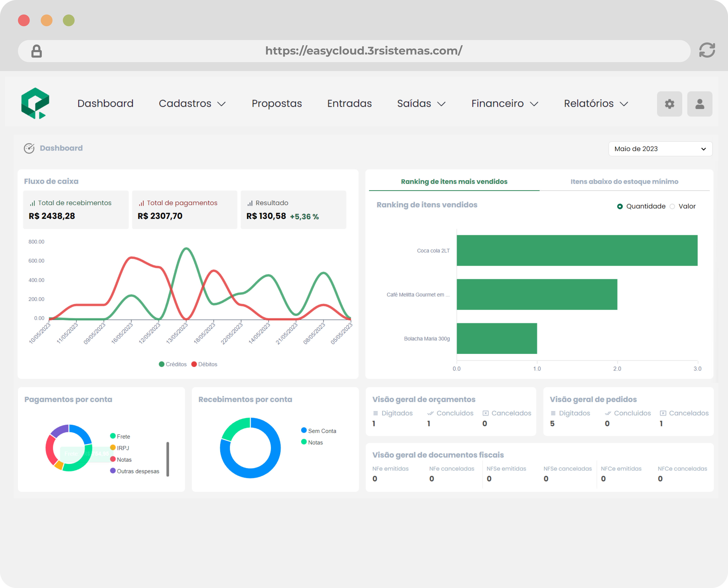The height and width of the screenshot is (588, 728).
Task: Open the Propostas menu item
Action: (277, 103)
